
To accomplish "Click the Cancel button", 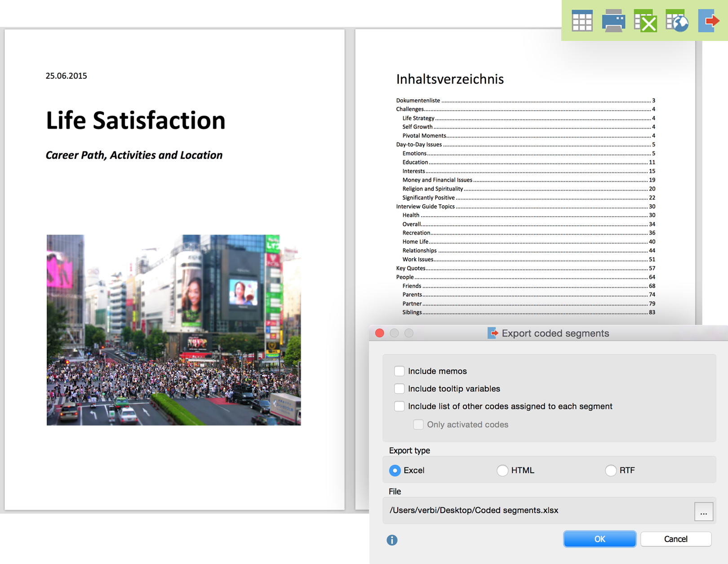I will pyautogui.click(x=676, y=539).
